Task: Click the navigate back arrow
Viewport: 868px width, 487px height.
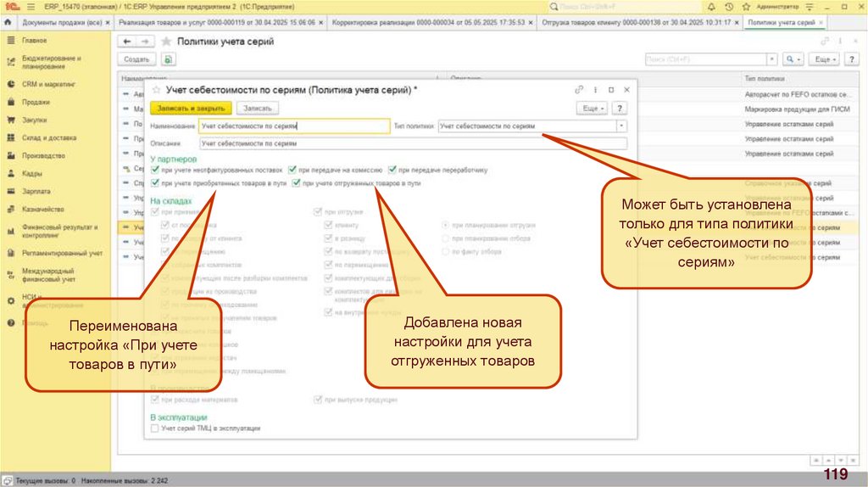Action: point(127,41)
